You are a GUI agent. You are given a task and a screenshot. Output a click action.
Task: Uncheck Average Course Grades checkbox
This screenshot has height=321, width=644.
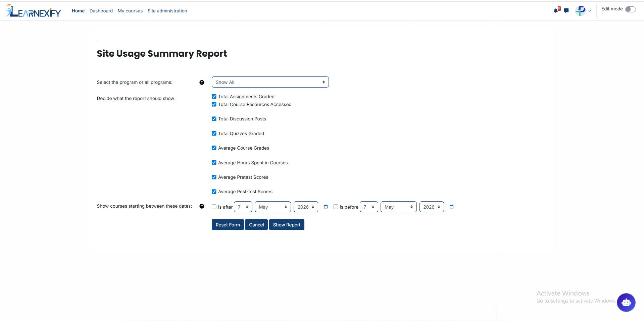pos(214,148)
